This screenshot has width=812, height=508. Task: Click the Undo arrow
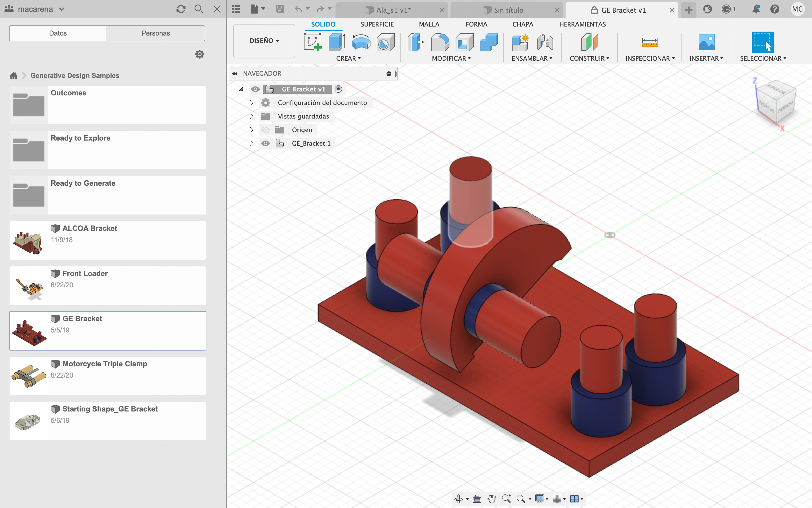pos(298,9)
